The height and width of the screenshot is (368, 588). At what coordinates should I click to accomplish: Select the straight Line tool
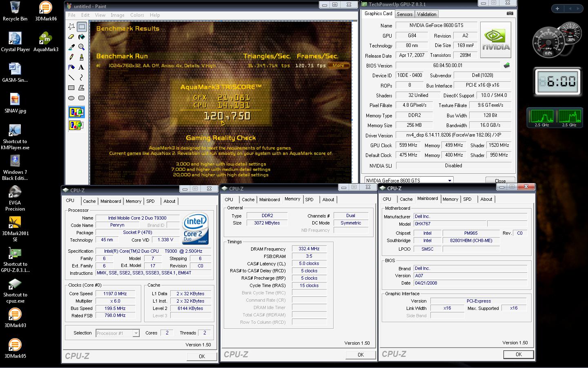(71, 78)
